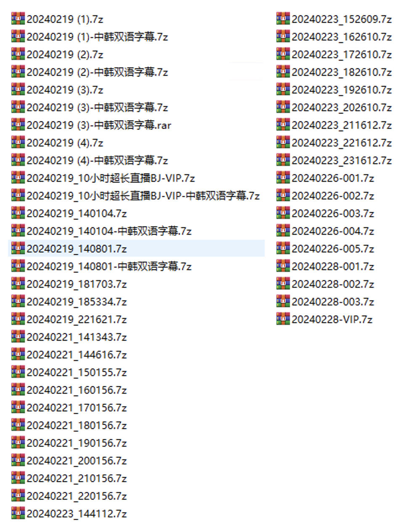The image size is (420, 531).
Task: Click the archive icon for 20240228-VIP.7z
Action: pyautogui.click(x=283, y=319)
